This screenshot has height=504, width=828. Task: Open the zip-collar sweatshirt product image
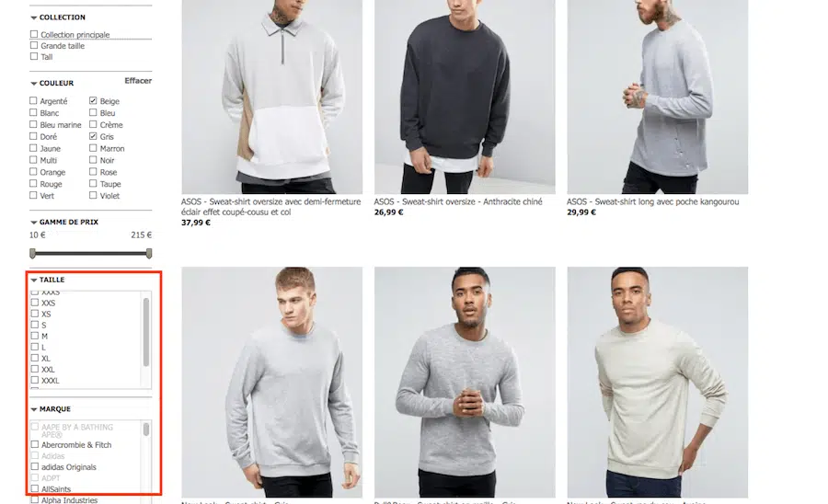click(272, 97)
